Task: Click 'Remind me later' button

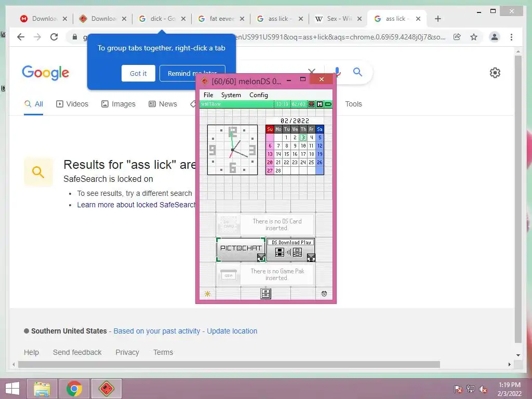Action: tap(192, 73)
